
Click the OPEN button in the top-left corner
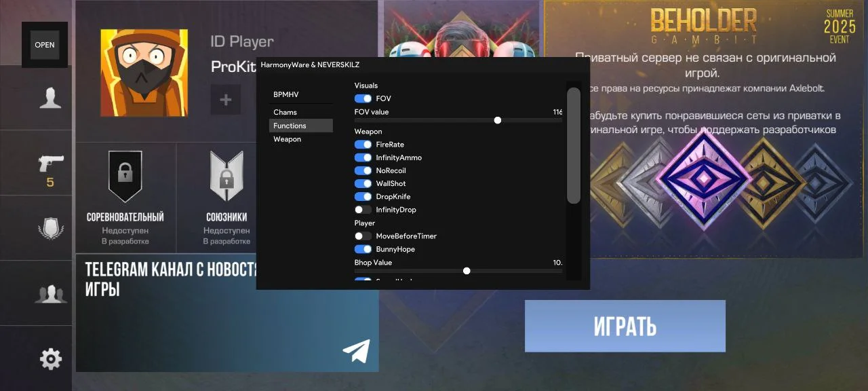(45, 45)
